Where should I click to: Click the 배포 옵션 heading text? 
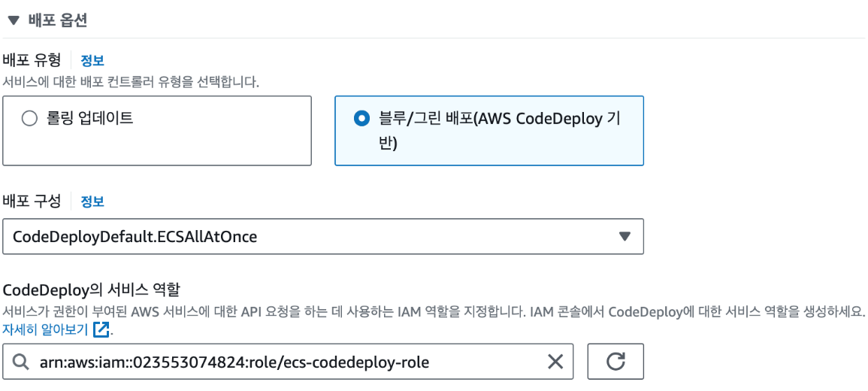point(58,20)
